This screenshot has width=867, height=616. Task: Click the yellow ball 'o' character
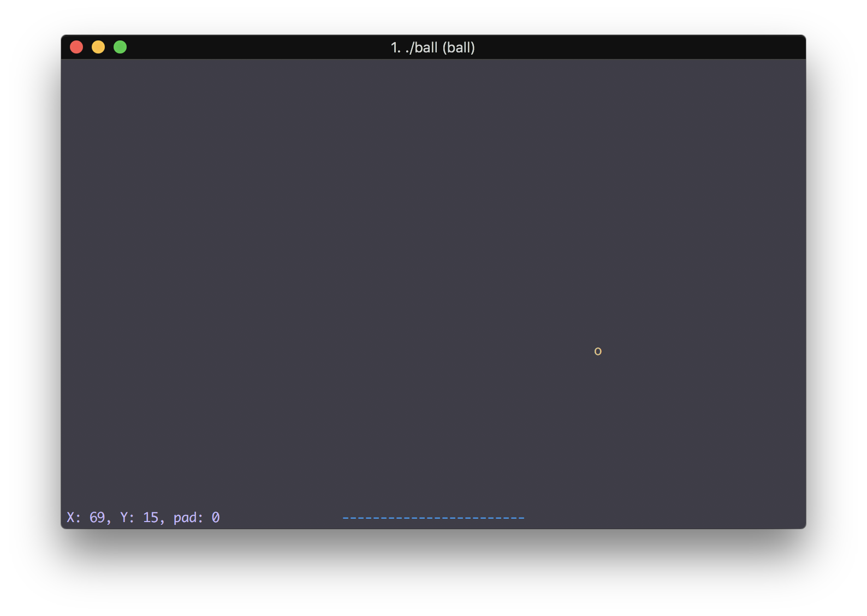point(598,351)
